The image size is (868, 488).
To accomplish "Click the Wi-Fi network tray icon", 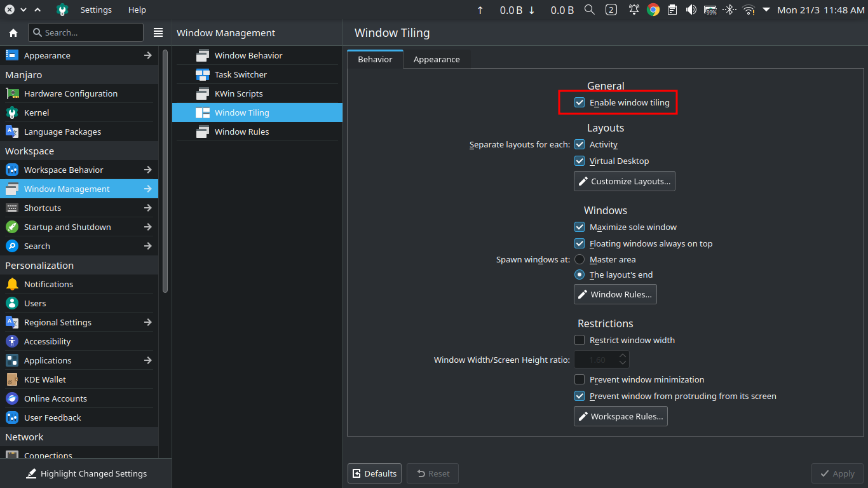I will pos(749,10).
